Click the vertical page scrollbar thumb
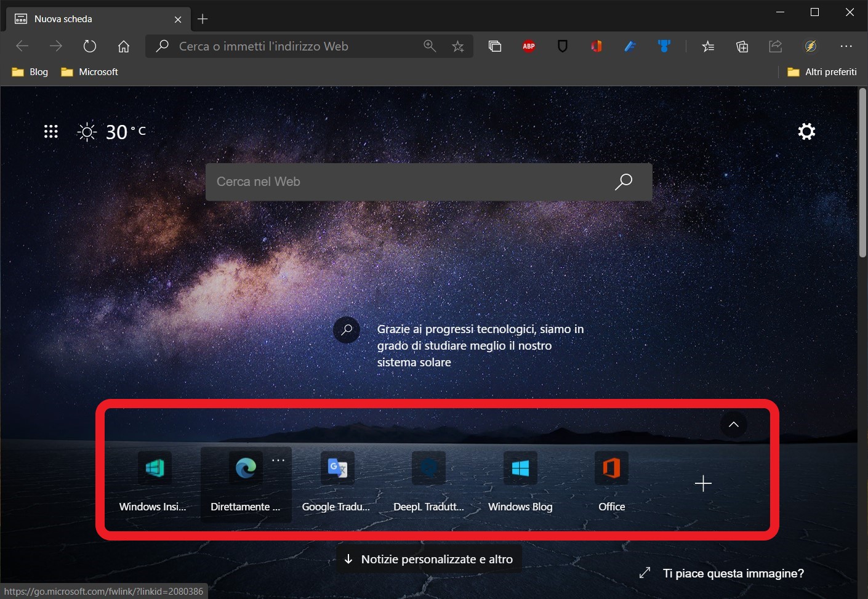868x599 pixels. coord(862,173)
